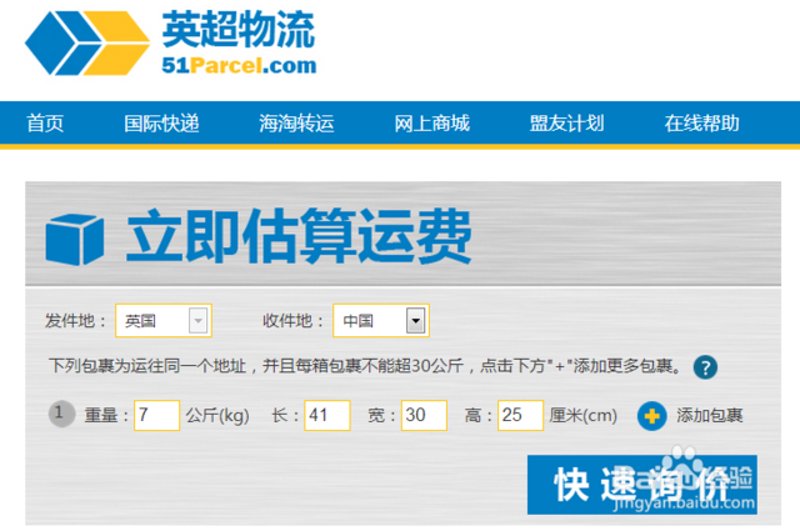This screenshot has width=800, height=531.
Task: Focus the 宽 width input field
Action: [424, 415]
